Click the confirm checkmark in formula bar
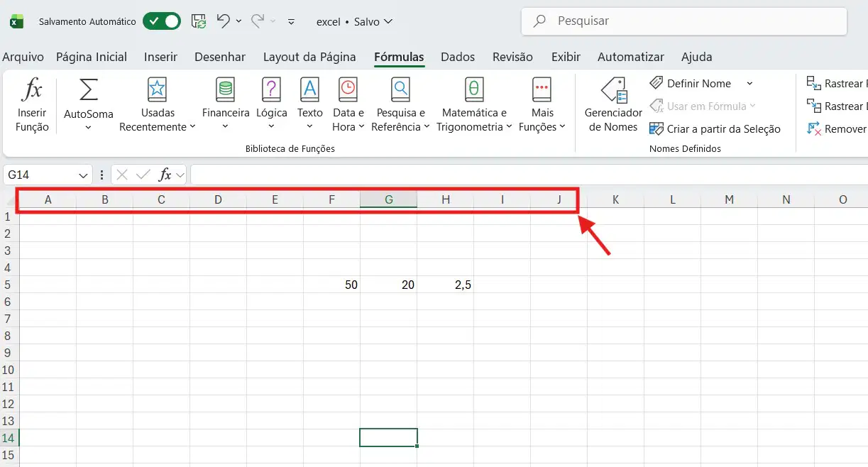This screenshot has height=467, width=868. click(x=143, y=175)
